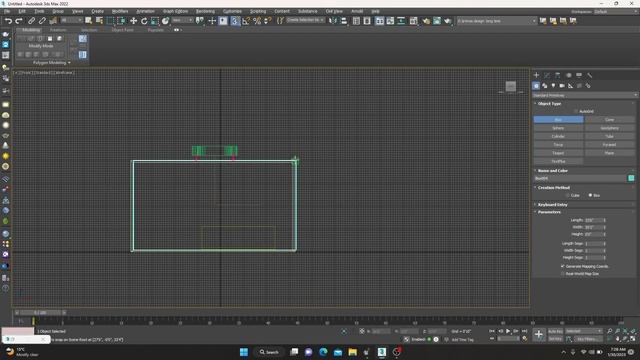Open the Utilities wrench tab in Command Panel
640x360 pixels.
point(589,75)
